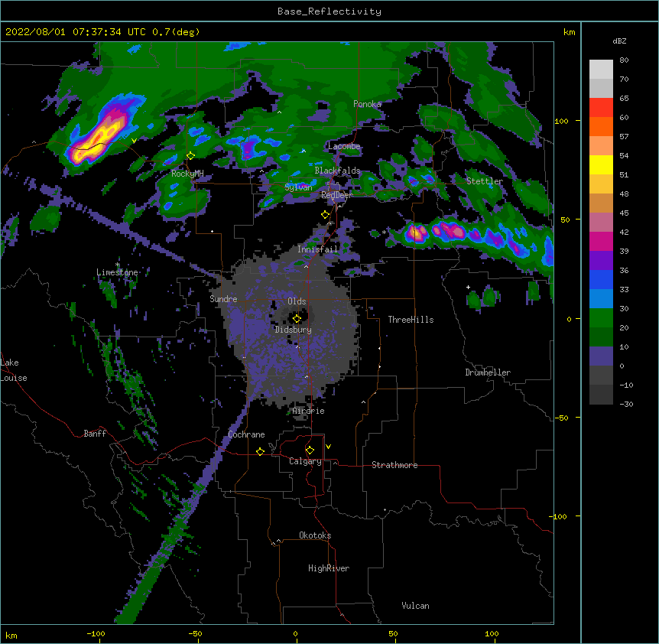Click the HighRiver town label
This screenshot has width=659, height=644.
pos(329,568)
